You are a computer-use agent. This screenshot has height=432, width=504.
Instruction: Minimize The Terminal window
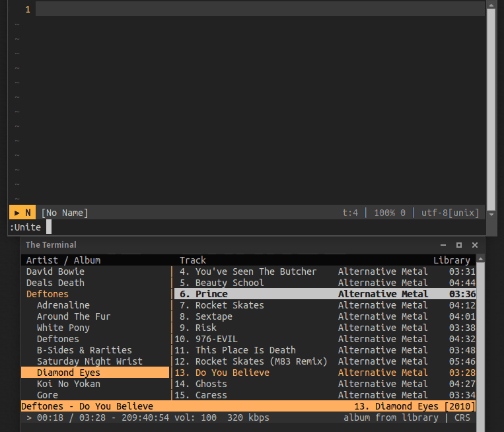pos(443,245)
